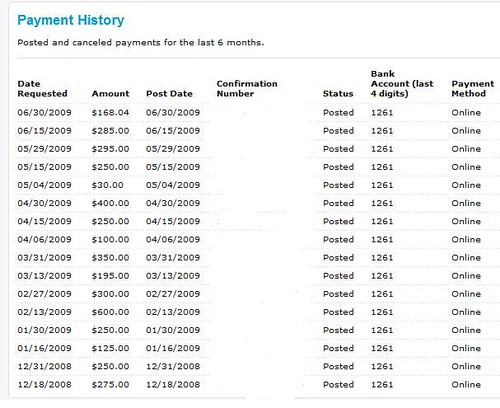This screenshot has height=408, width=500.
Task: Select the $168.04 payment amount
Action: coord(110,113)
